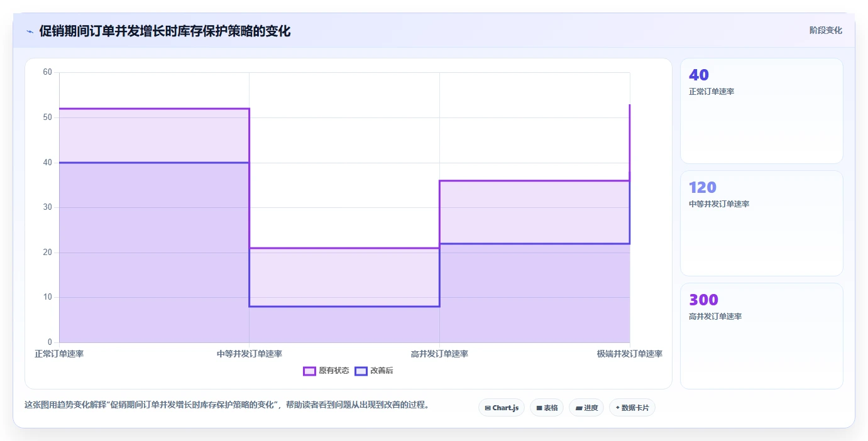Click the y-axis value 30
Screen dimensions: 868x441
tap(48, 207)
